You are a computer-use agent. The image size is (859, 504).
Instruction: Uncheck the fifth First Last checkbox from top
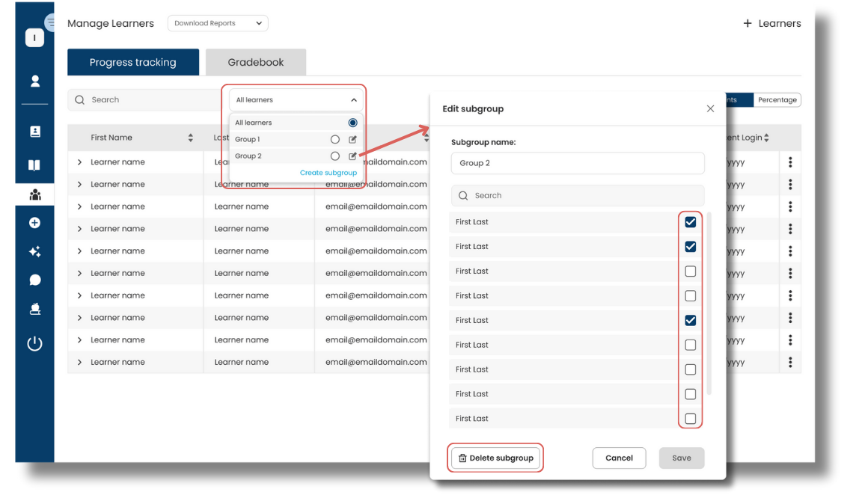pyautogui.click(x=690, y=321)
